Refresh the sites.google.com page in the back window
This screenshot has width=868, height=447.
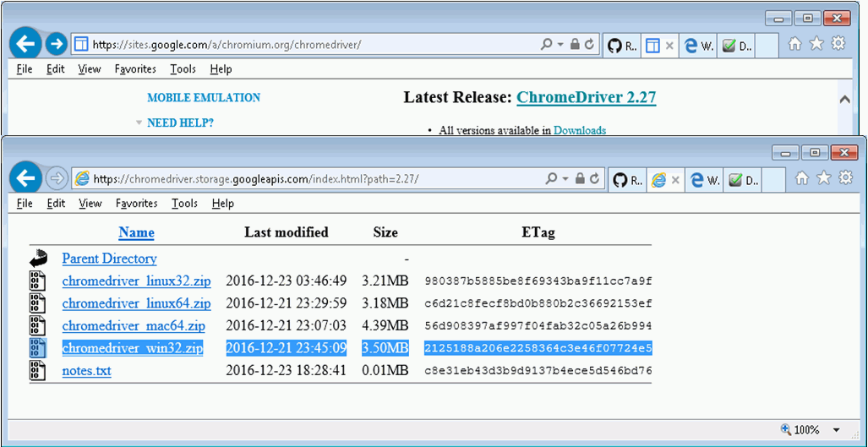[588, 44]
